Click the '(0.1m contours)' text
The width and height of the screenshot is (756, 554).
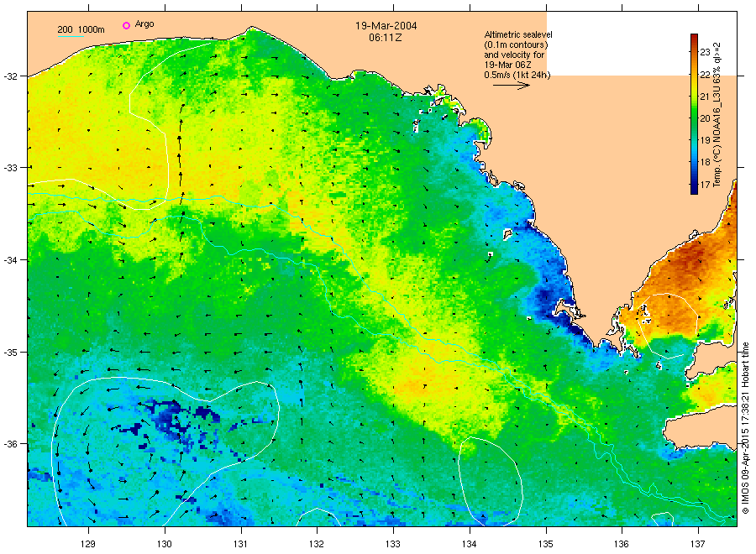[x=516, y=44]
